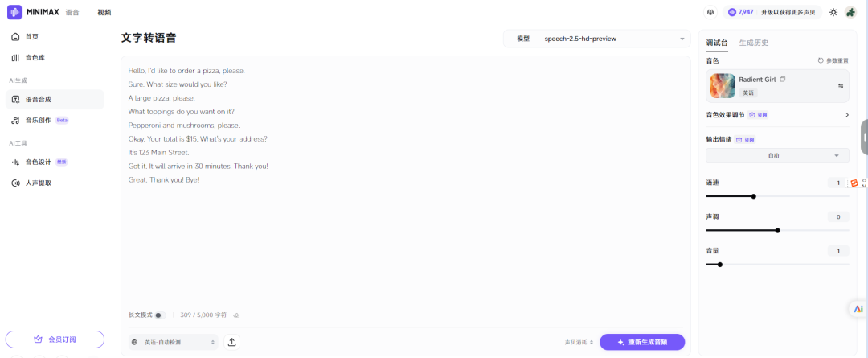This screenshot has width=868, height=358.
Task: Open the 英语-自动检测 language dropdown
Action: [174, 342]
